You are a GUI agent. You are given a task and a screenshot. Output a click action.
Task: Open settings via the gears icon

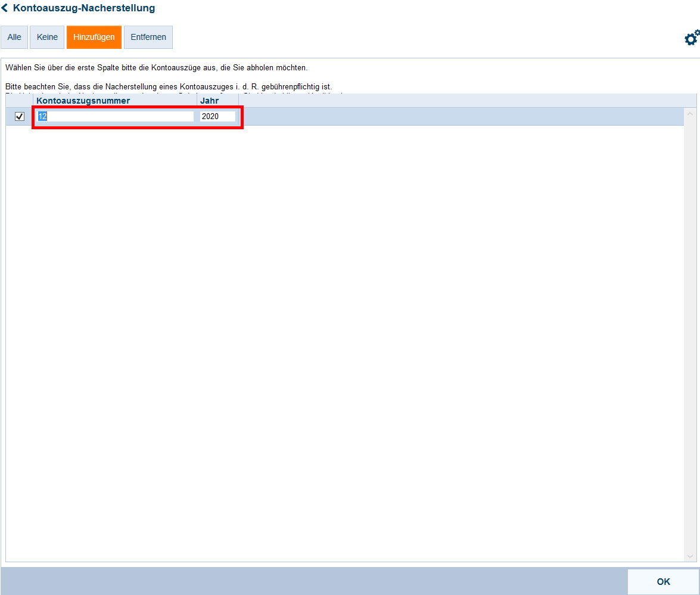pos(691,38)
